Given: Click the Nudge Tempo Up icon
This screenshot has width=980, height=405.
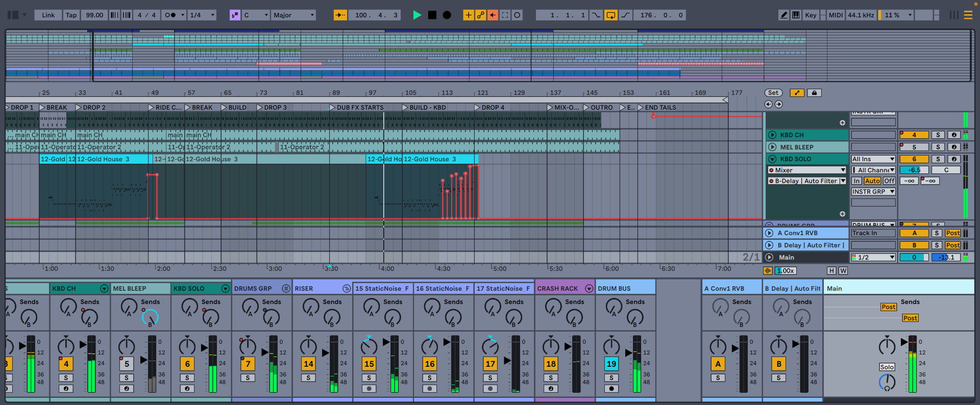Looking at the screenshot, I should (127, 15).
